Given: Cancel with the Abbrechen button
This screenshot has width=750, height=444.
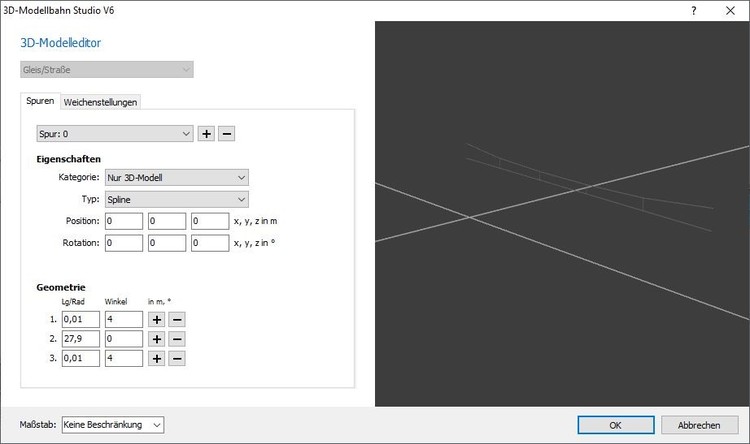Looking at the screenshot, I should click(699, 425).
